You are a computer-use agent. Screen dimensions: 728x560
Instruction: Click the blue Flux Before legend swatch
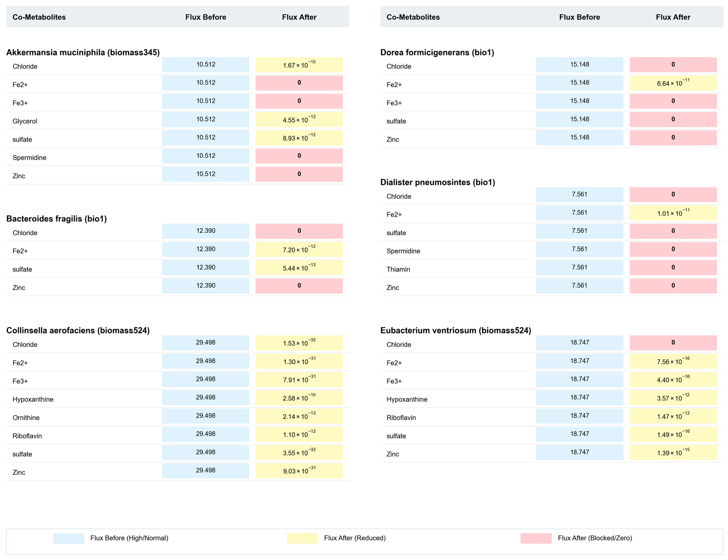[x=68, y=538]
